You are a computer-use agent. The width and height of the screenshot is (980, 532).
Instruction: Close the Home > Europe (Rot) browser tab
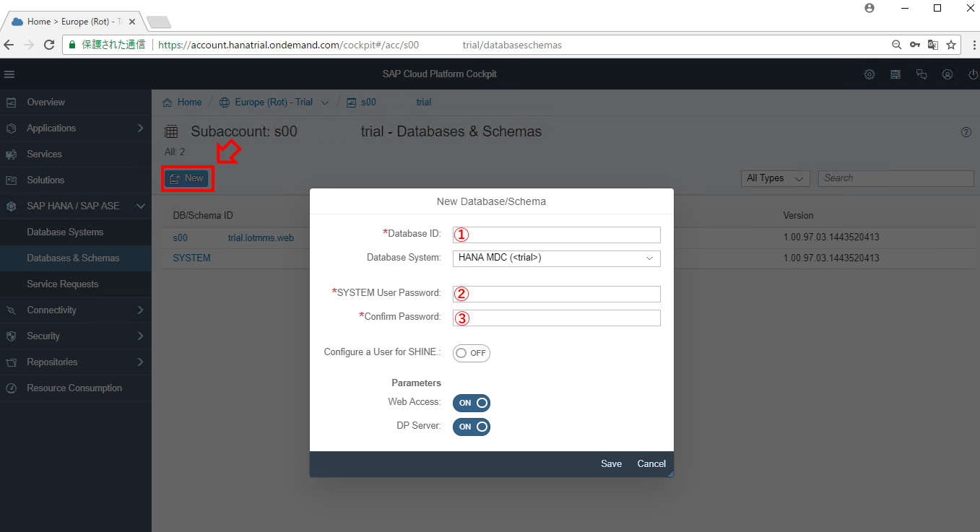pos(132,22)
